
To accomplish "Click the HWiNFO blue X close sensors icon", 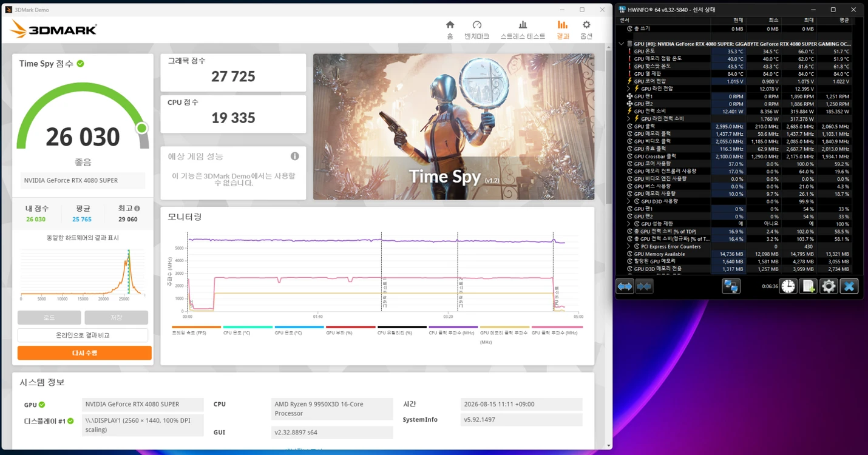I will (x=849, y=286).
